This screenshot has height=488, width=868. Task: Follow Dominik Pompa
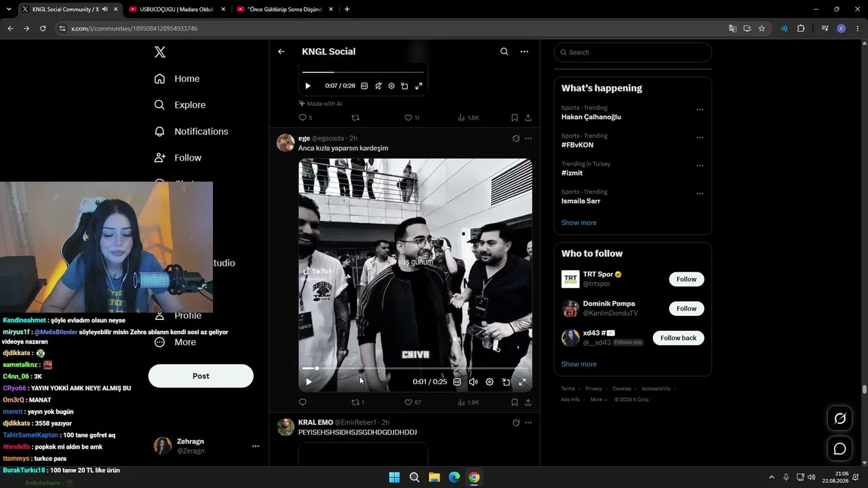686,308
